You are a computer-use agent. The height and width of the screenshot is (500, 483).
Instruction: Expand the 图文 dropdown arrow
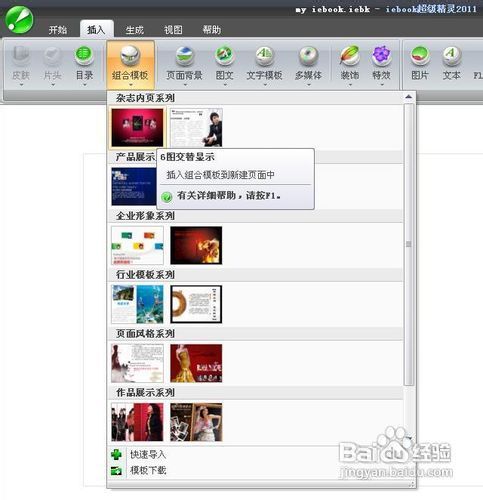click(x=224, y=85)
